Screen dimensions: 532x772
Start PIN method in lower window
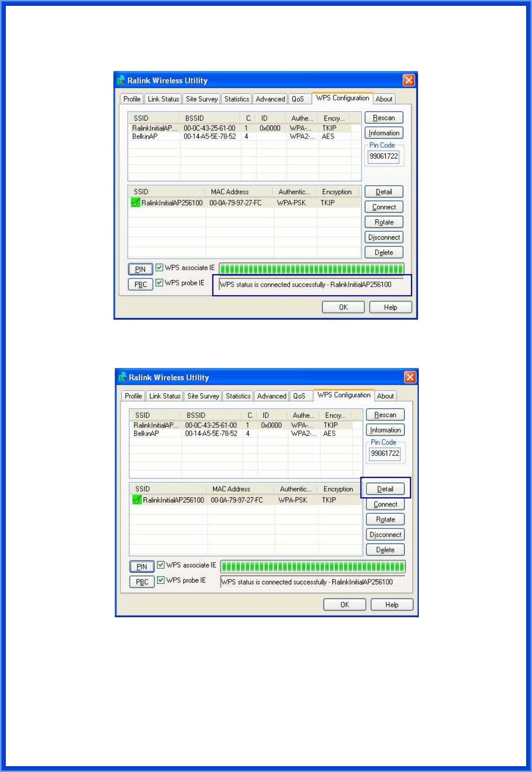[142, 566]
